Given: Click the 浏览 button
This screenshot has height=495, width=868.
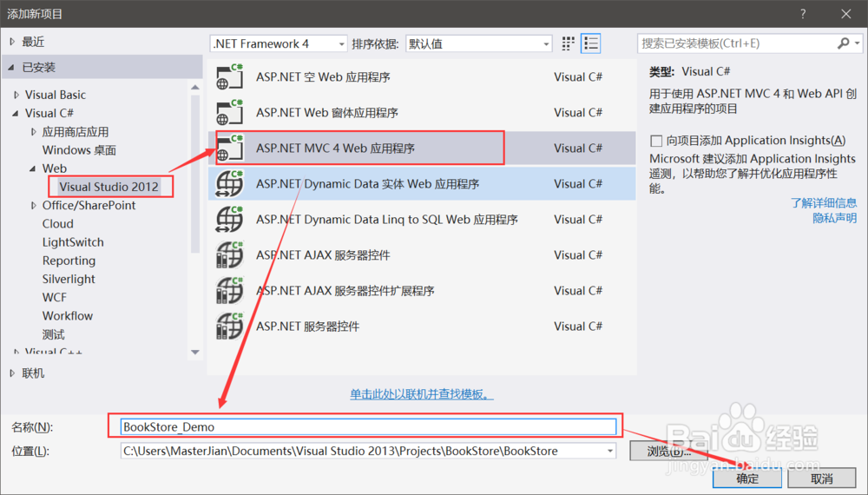Looking at the screenshot, I should 668,451.
